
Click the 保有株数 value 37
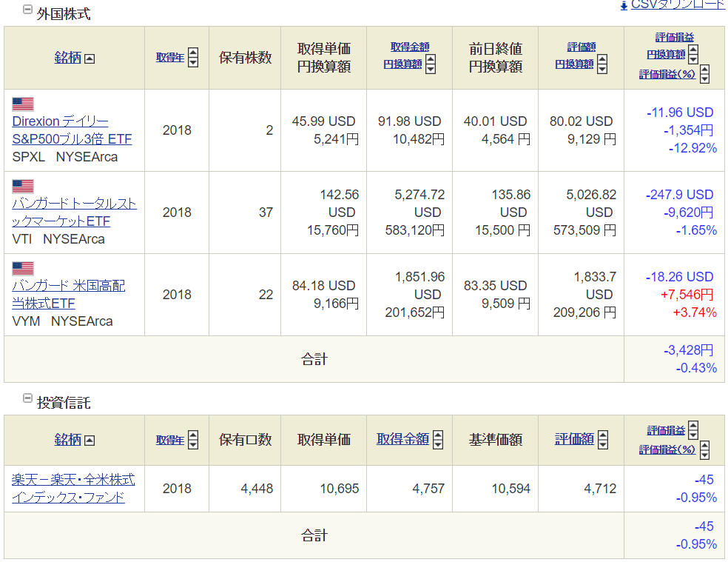pyautogui.click(x=266, y=213)
